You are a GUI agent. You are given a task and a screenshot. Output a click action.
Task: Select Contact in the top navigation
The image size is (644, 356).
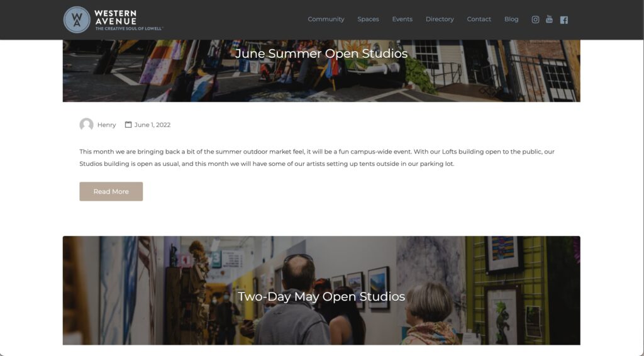point(479,19)
